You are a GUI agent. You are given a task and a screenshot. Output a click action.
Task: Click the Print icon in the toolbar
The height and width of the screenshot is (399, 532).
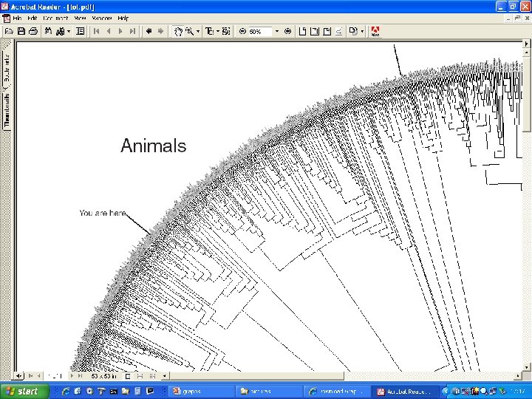click(x=33, y=31)
